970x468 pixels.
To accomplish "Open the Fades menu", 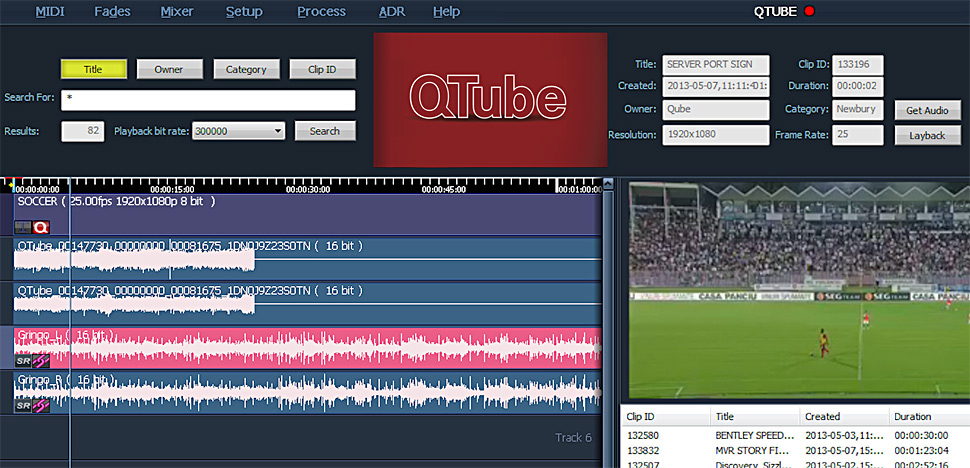I will click(x=112, y=12).
